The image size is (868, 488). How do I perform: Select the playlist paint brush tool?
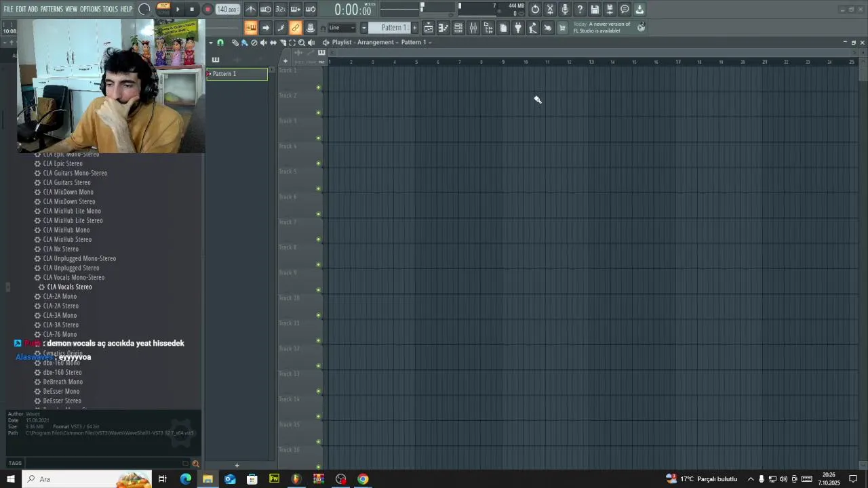coord(244,43)
